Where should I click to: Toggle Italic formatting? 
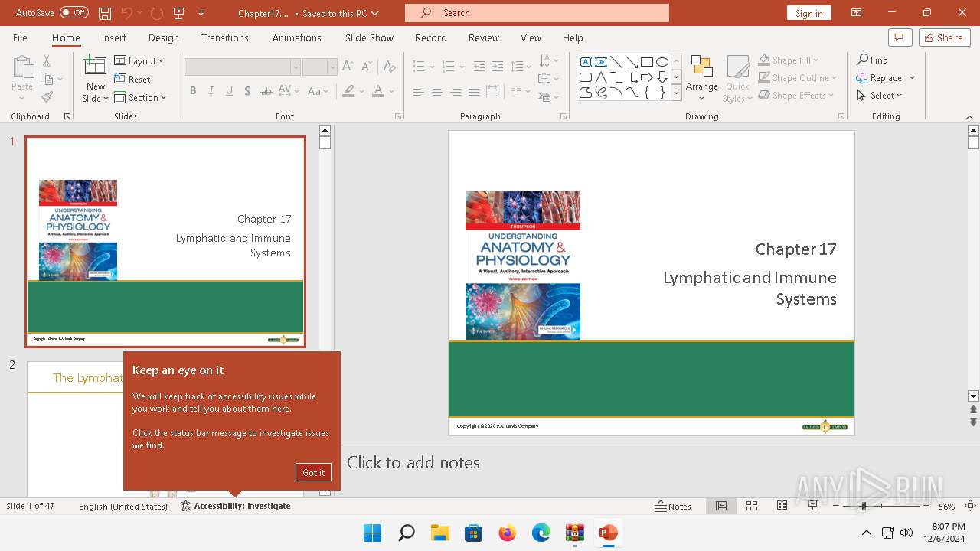point(211,91)
